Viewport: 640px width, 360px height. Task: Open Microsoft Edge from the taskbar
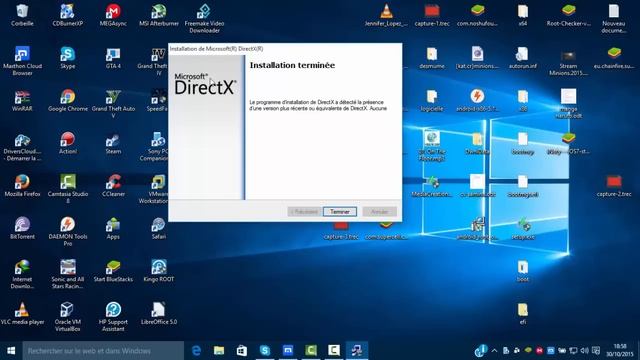pos(196,351)
